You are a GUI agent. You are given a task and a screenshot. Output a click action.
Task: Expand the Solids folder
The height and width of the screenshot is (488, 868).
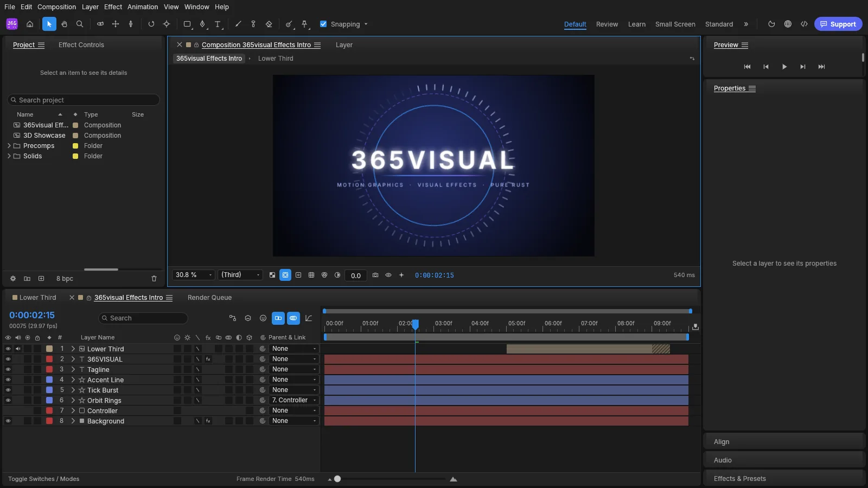9,156
